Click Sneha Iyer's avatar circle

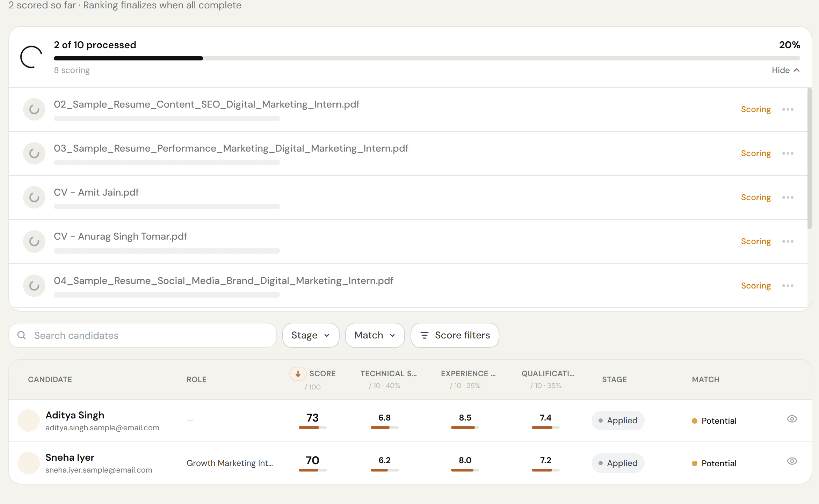pyautogui.click(x=29, y=463)
